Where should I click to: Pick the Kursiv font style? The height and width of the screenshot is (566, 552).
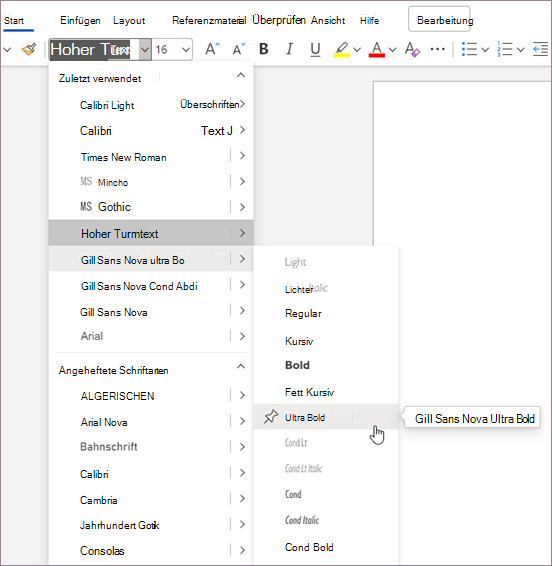[299, 341]
